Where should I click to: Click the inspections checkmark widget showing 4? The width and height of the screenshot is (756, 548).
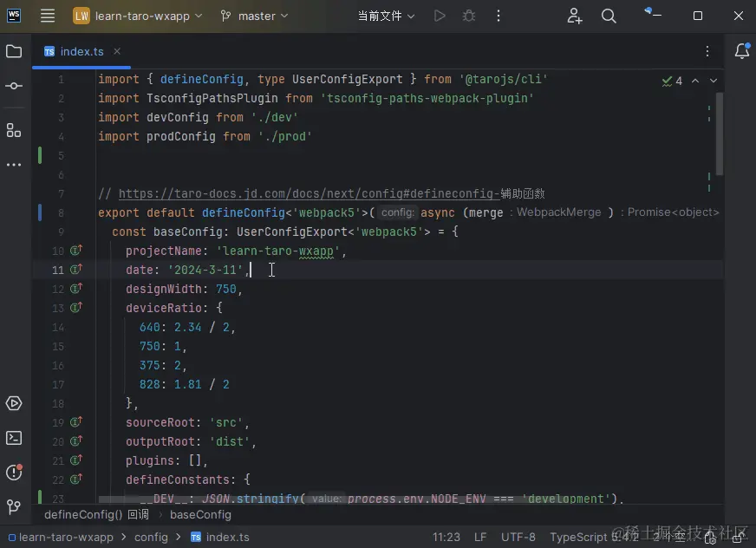coord(672,81)
